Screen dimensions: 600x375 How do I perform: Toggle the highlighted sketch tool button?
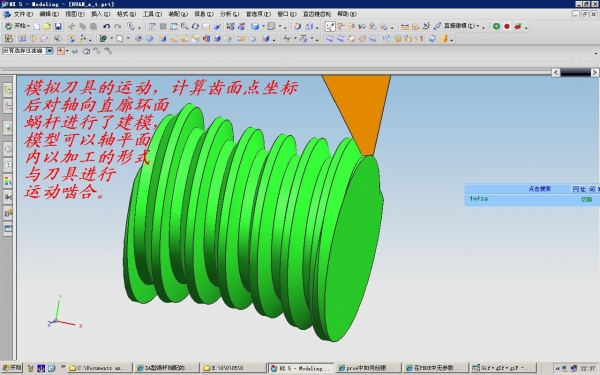pos(330,26)
